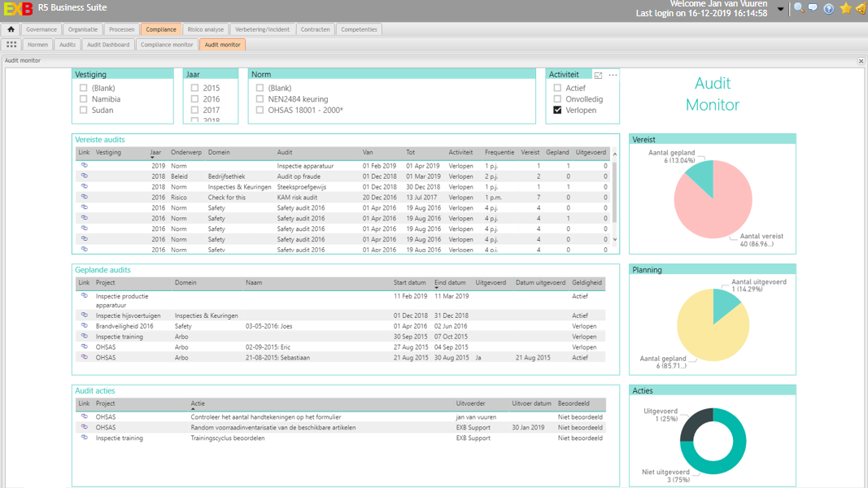This screenshot has width=868, height=488.
Task: Click the gold favorites star icon
Action: point(845,8)
